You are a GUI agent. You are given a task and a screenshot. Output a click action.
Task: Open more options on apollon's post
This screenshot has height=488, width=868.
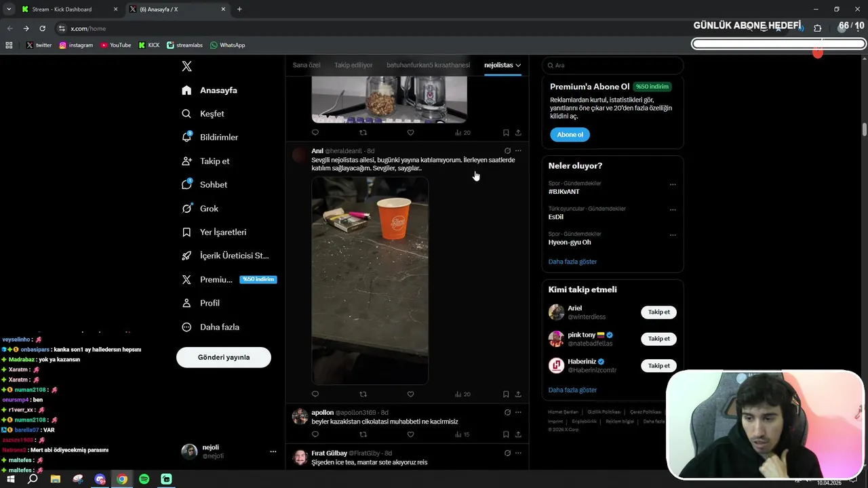click(x=518, y=412)
